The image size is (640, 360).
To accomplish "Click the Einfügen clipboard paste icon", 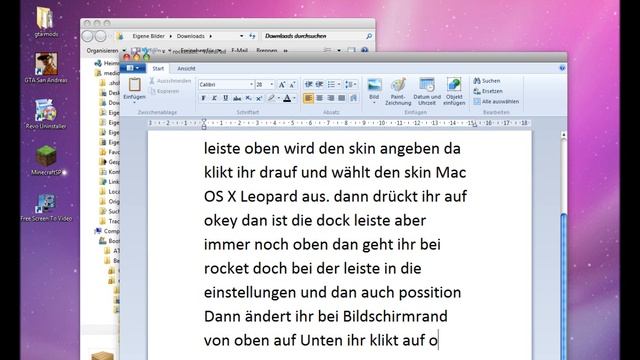I will tap(134, 84).
